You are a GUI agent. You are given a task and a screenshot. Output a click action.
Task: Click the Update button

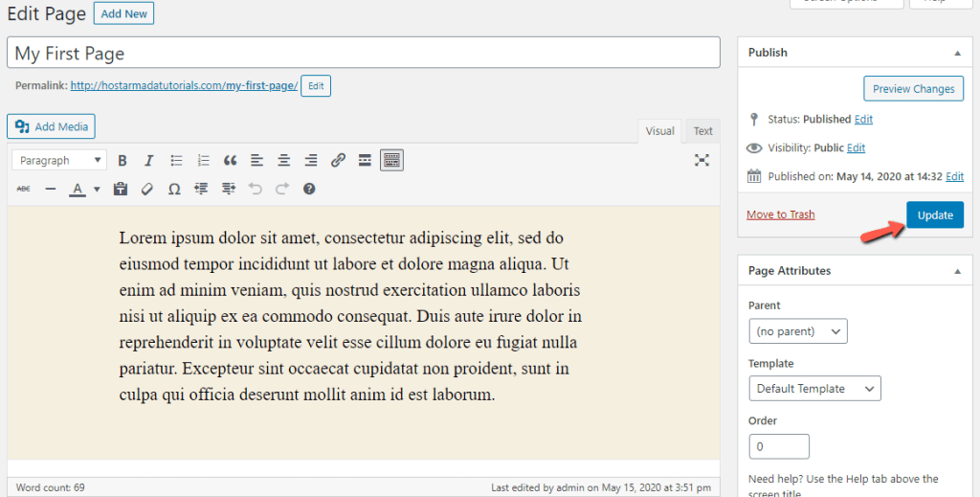tap(935, 215)
